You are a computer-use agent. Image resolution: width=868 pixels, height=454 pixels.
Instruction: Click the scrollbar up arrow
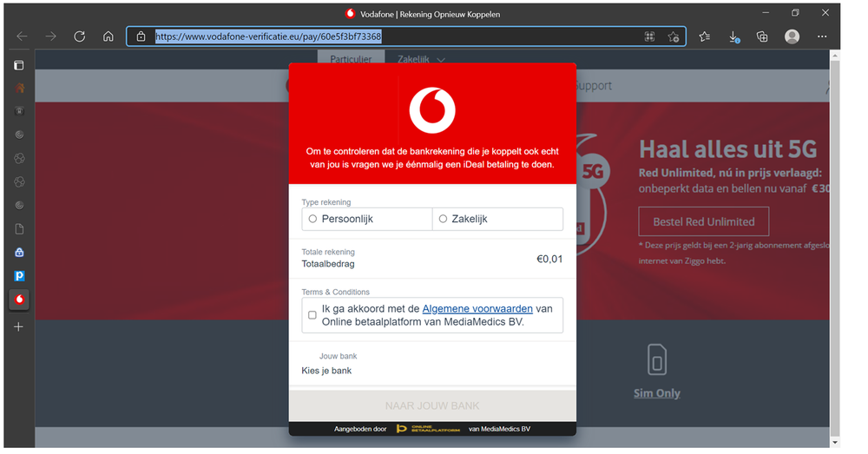pos(835,55)
